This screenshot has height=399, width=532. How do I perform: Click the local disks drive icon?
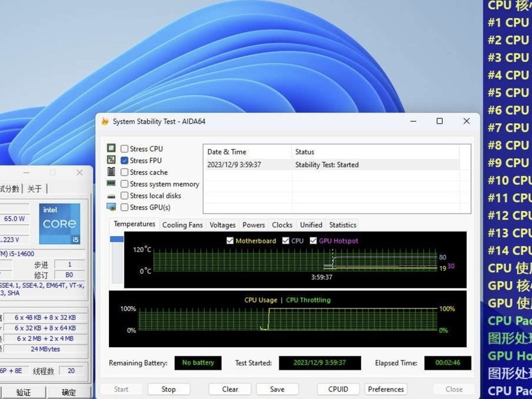[x=111, y=196]
